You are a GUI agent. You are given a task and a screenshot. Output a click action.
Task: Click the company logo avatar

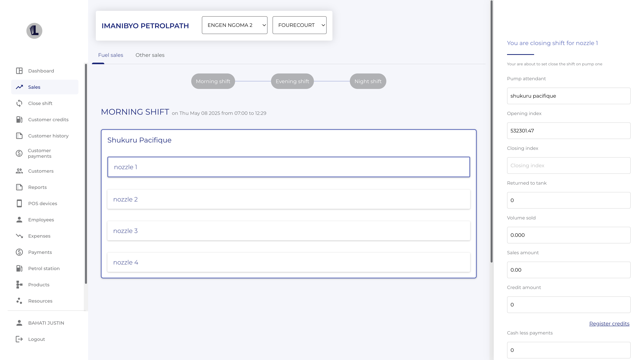(34, 31)
